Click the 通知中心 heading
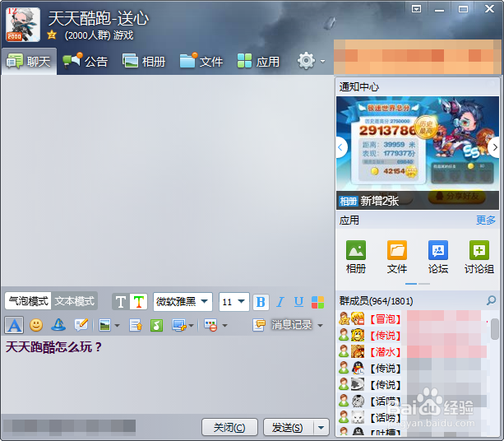 click(x=359, y=86)
